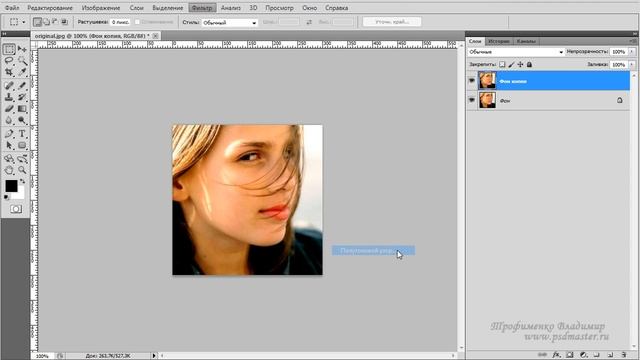
Task: Select the Eyedropper tool
Action: click(x=22, y=72)
